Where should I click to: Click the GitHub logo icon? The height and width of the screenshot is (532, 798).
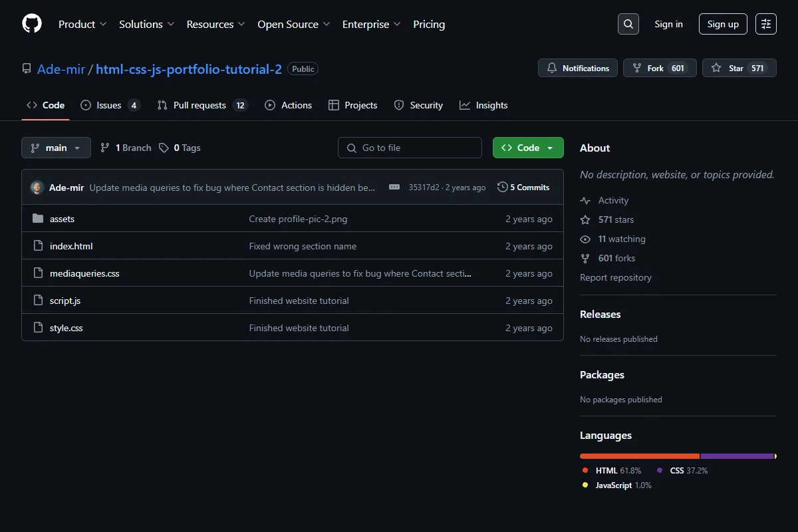(x=32, y=24)
